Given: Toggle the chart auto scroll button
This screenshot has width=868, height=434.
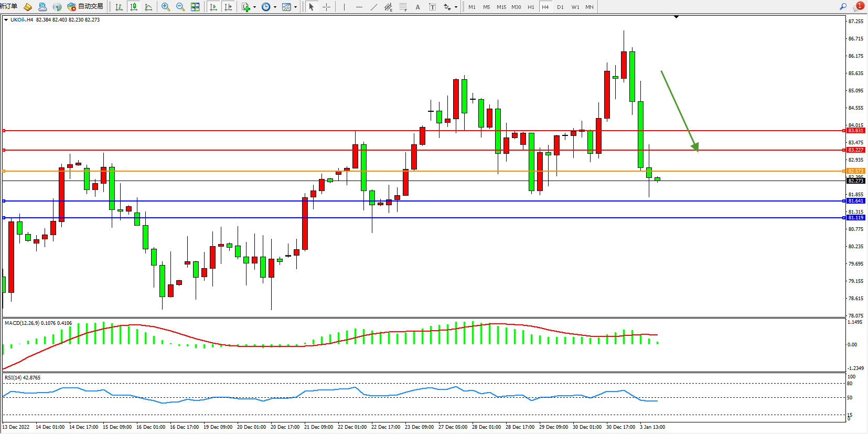Looking at the screenshot, I should pyautogui.click(x=213, y=7).
